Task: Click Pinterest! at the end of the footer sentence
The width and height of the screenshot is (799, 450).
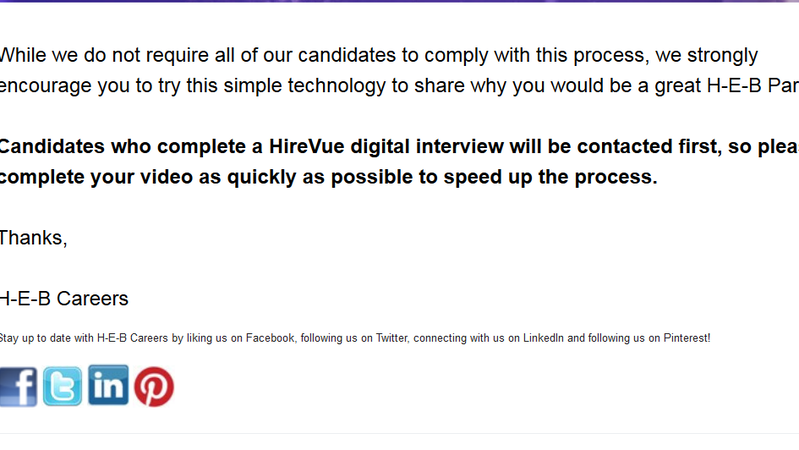Action: (x=686, y=338)
